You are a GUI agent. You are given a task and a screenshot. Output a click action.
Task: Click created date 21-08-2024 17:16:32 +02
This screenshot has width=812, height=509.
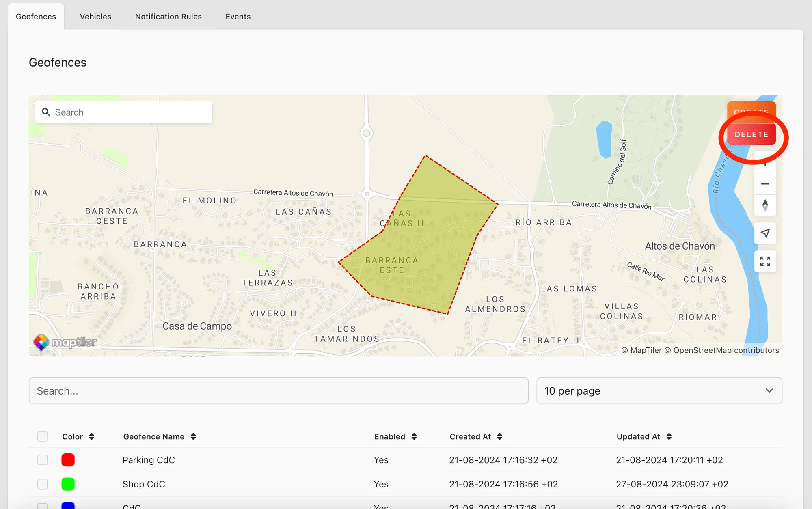tap(503, 460)
